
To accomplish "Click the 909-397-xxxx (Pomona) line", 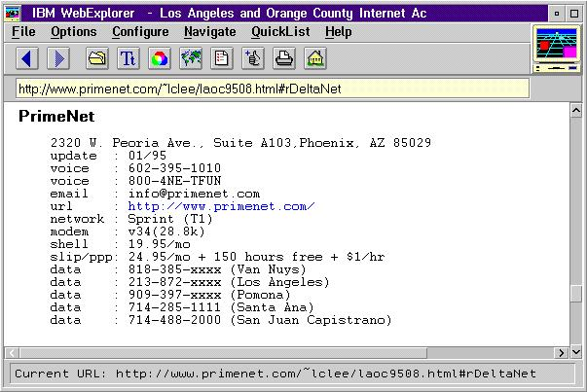I will pos(170,295).
